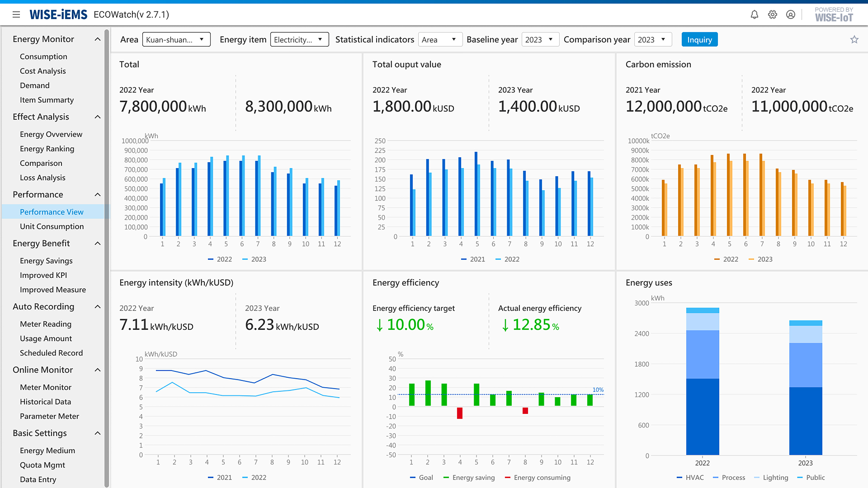The height and width of the screenshot is (488, 868).
Task: Open the hamburger menu icon
Action: click(x=16, y=15)
